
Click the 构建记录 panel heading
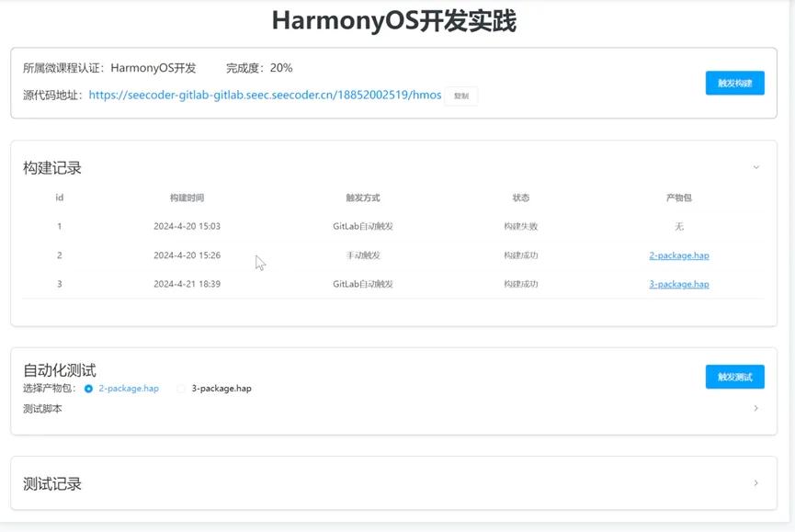tap(52, 168)
